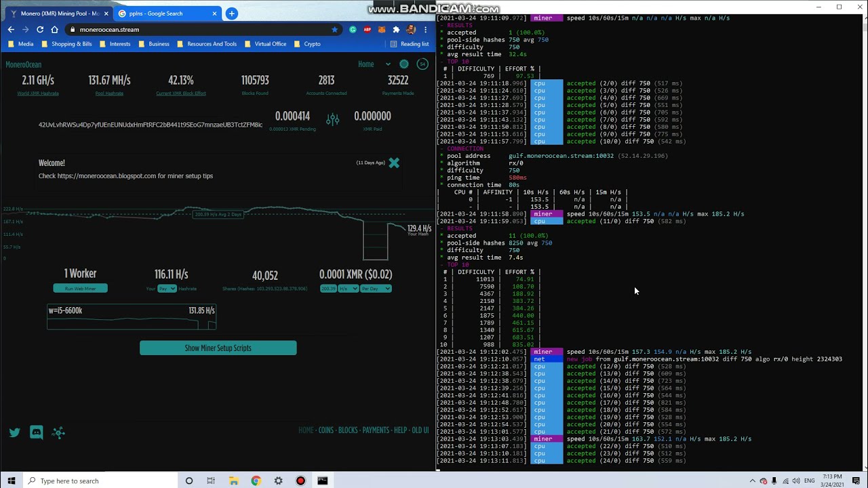Reload the moneroocean.stream page
The width and height of the screenshot is (868, 488).
(x=40, y=30)
